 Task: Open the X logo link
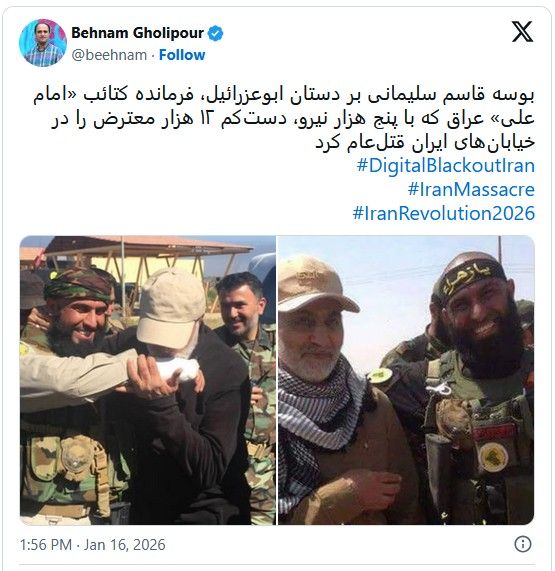[x=522, y=32]
